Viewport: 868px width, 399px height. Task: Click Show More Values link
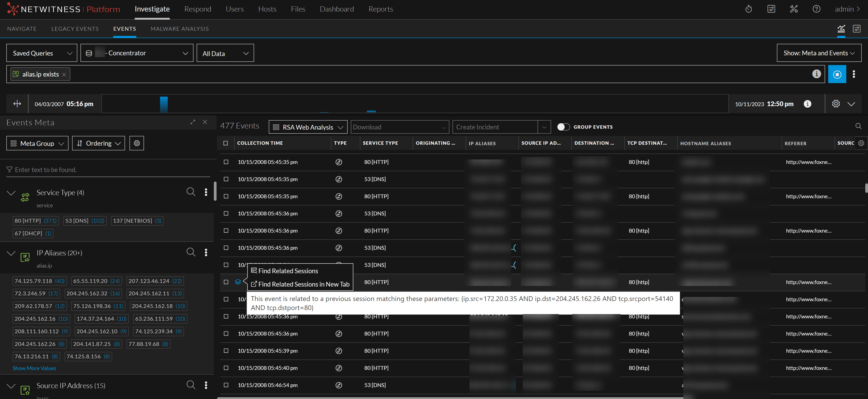pyautogui.click(x=34, y=368)
